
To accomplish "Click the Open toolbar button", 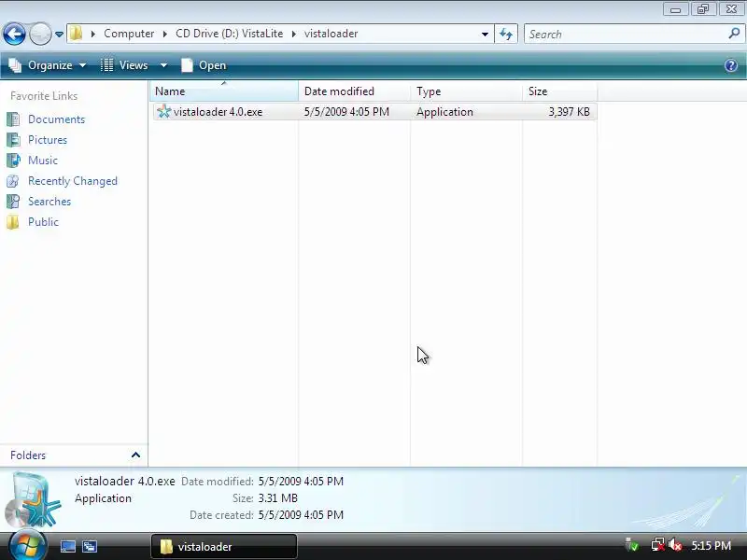I will (204, 65).
